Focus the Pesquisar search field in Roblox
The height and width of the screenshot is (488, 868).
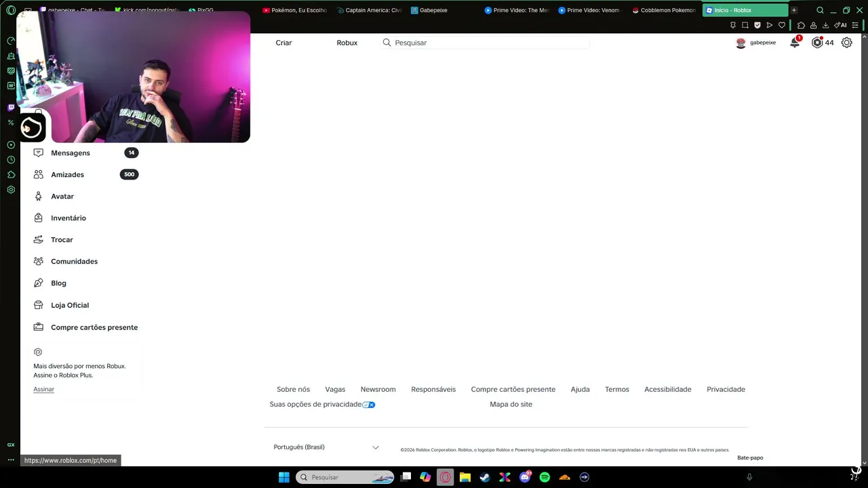(x=485, y=43)
